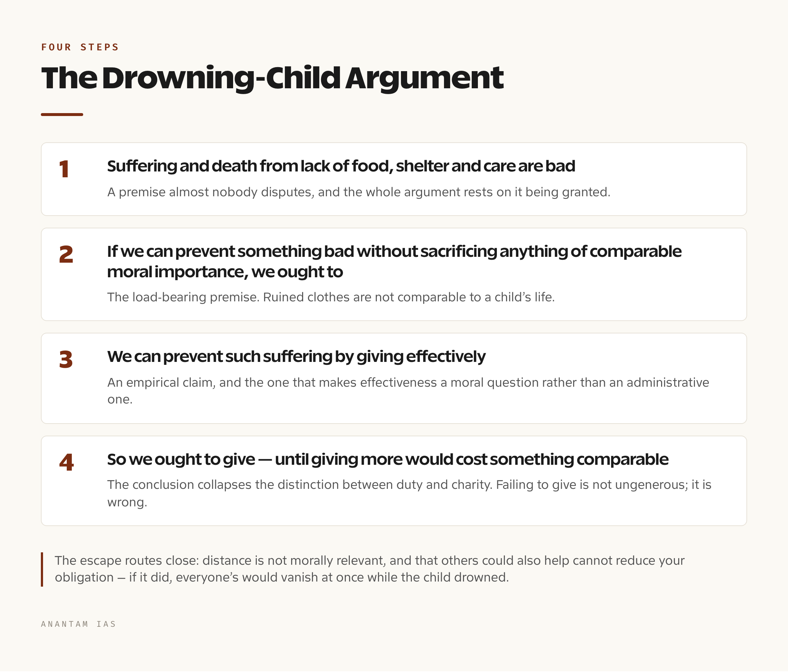The height and width of the screenshot is (672, 788).
Task: Click the step number 3 numeral
Action: (66, 359)
